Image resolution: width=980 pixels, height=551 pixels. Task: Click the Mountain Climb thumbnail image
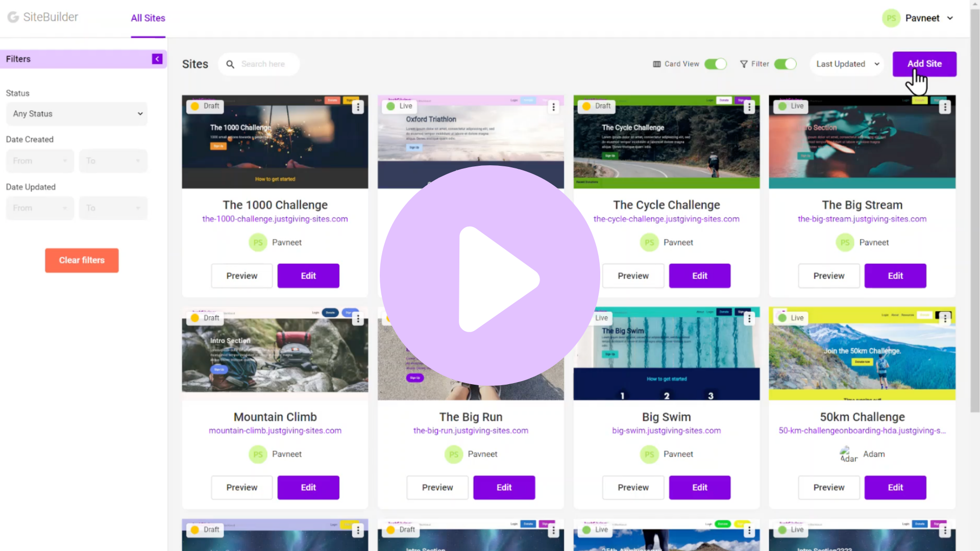[x=275, y=354]
